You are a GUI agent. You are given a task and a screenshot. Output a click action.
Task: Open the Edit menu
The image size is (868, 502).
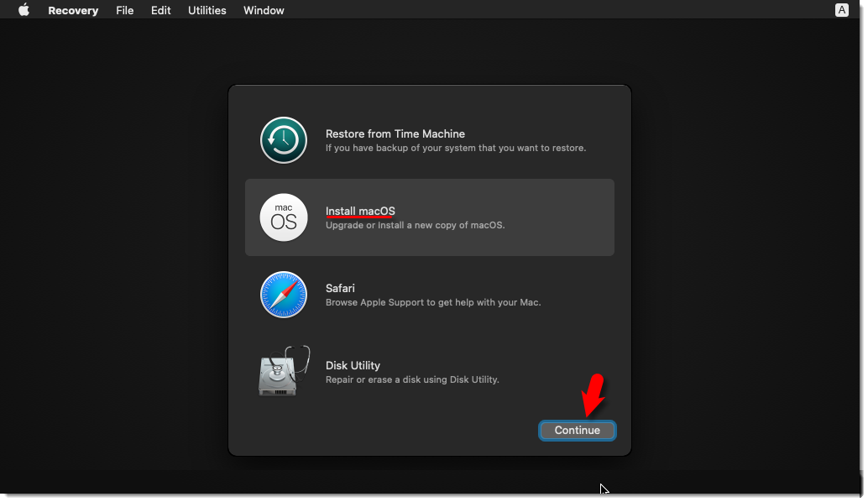tap(160, 11)
